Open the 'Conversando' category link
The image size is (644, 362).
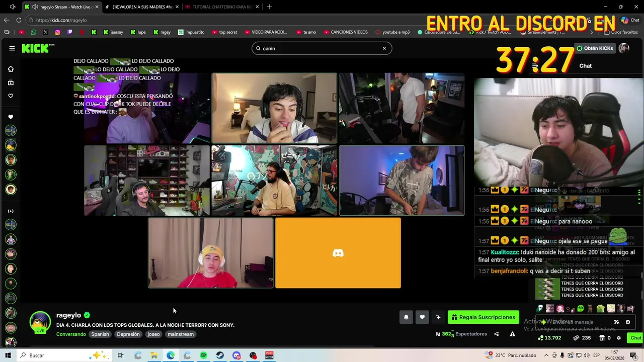(x=71, y=334)
